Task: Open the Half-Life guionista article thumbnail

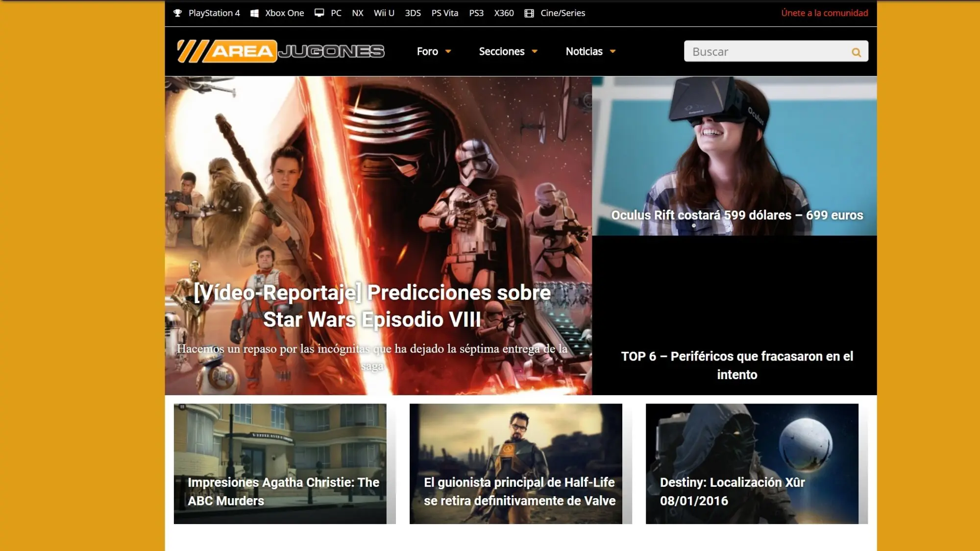Action: [515, 464]
